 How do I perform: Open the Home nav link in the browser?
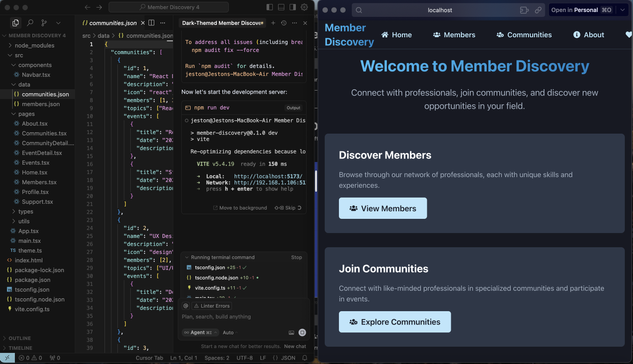[x=396, y=35]
